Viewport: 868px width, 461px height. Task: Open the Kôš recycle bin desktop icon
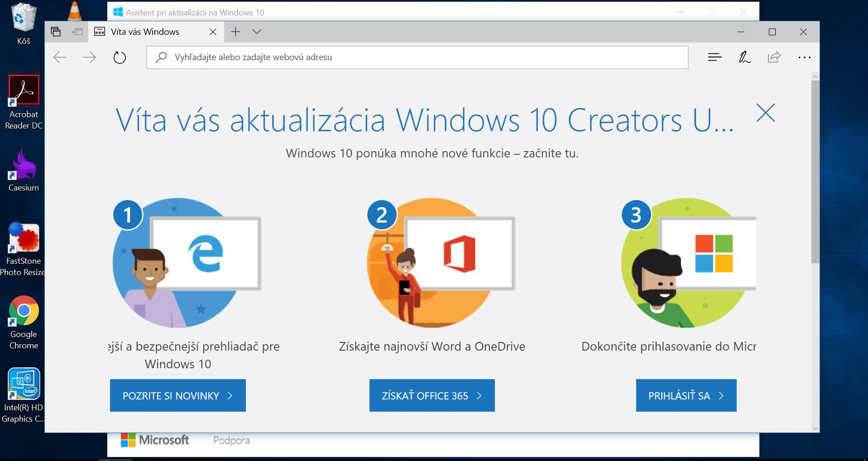24,24
